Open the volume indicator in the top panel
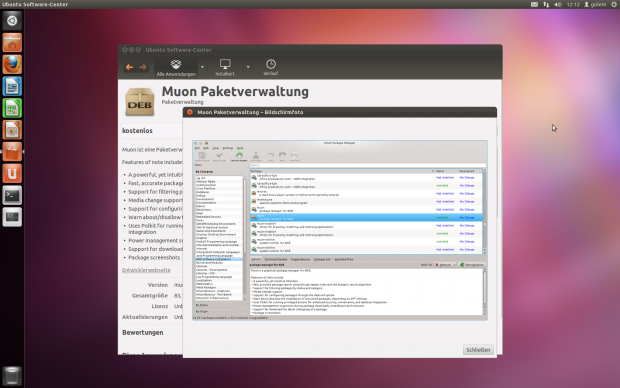Image resolution: width=620 pixels, height=388 pixels. [558, 4]
